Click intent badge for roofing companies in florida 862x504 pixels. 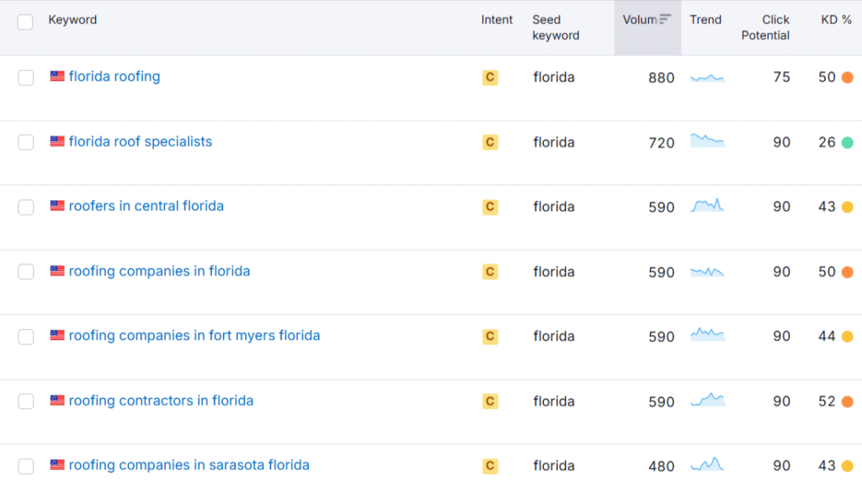click(490, 272)
